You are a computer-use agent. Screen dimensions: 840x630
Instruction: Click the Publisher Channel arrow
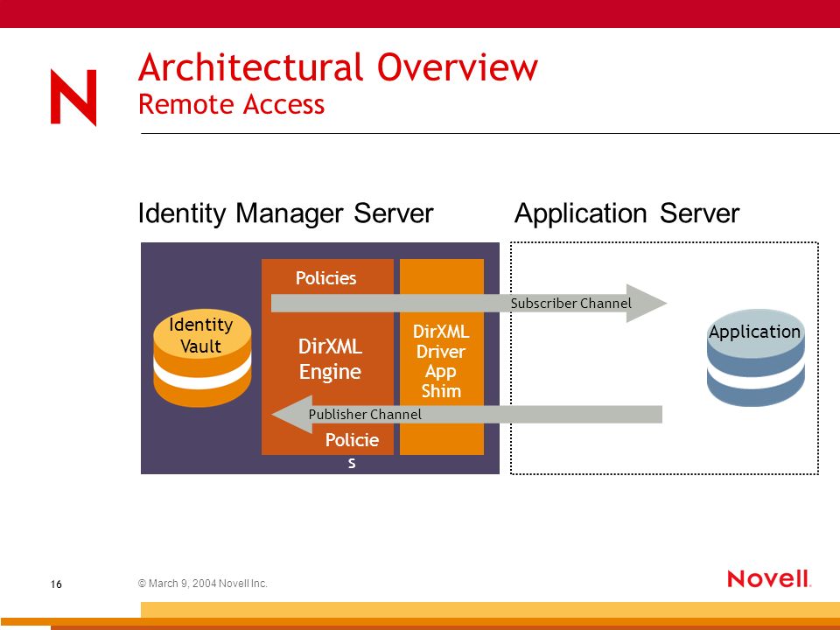pyautogui.click(x=466, y=414)
